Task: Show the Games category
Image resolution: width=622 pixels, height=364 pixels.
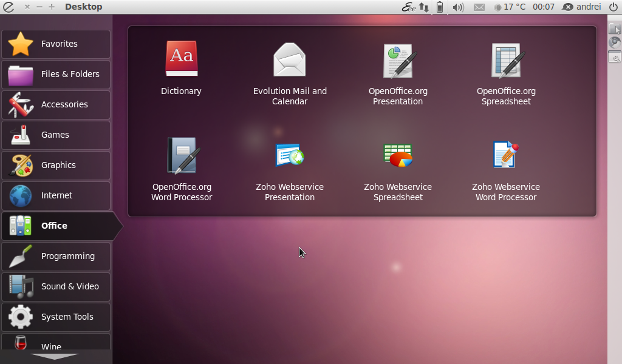Action: 56,135
